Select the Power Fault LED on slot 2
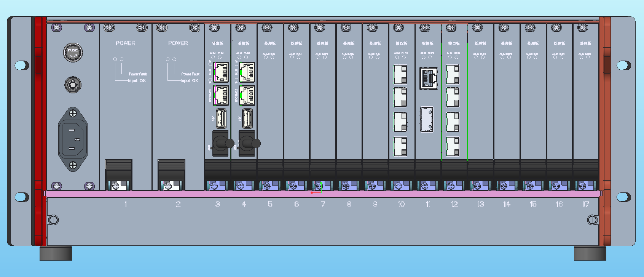The image size is (644, 277). (x=174, y=59)
